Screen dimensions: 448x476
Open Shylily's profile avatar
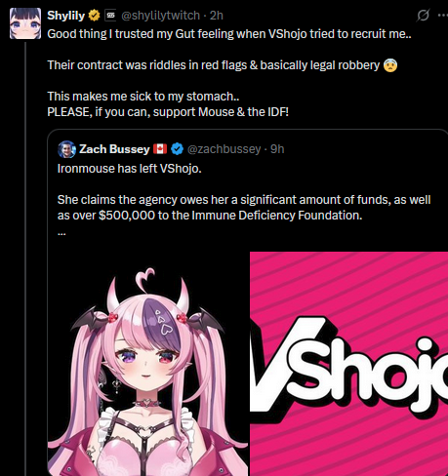(25, 23)
